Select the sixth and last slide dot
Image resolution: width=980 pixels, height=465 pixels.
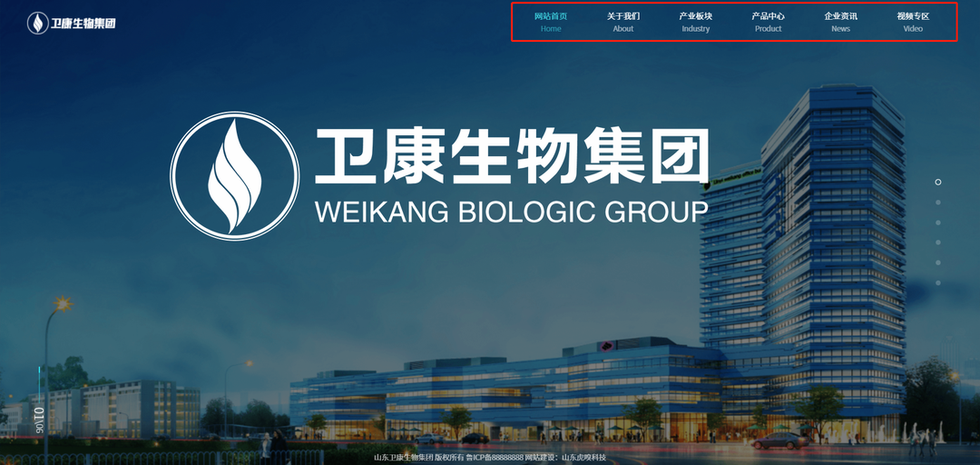click(x=938, y=282)
